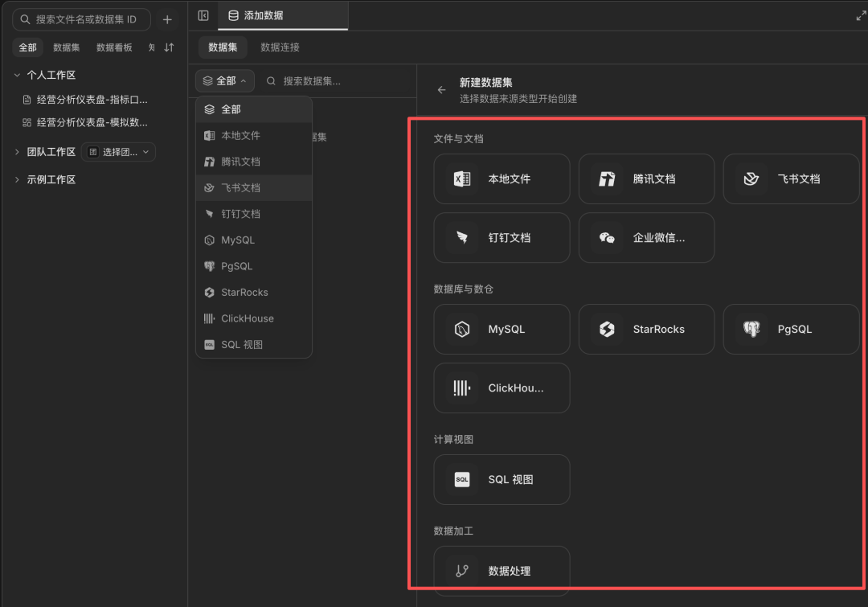Screen dimensions: 868x607
Task: Click the 本地文件 Excel icon card
Action: tap(461, 179)
